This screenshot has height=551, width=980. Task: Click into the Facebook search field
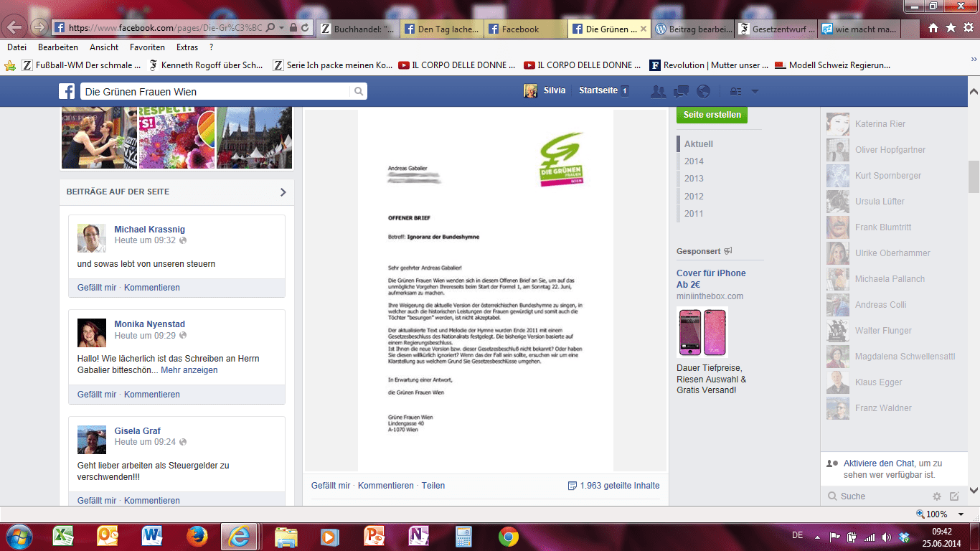click(215, 92)
